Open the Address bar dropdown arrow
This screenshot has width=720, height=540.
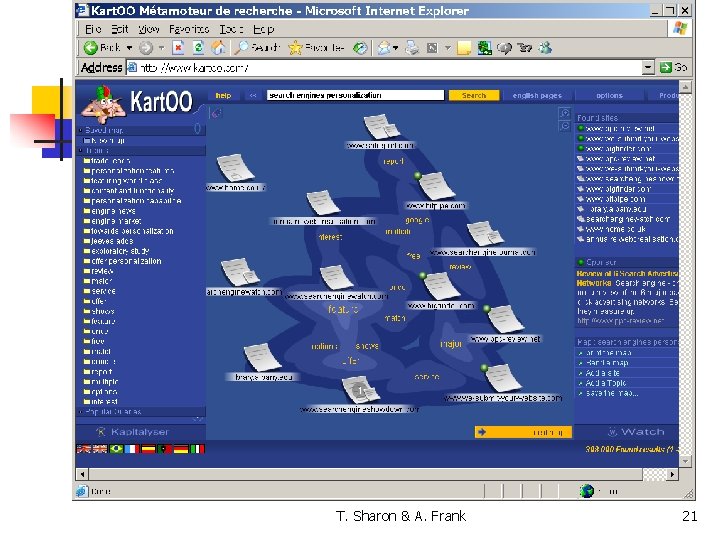point(647,68)
